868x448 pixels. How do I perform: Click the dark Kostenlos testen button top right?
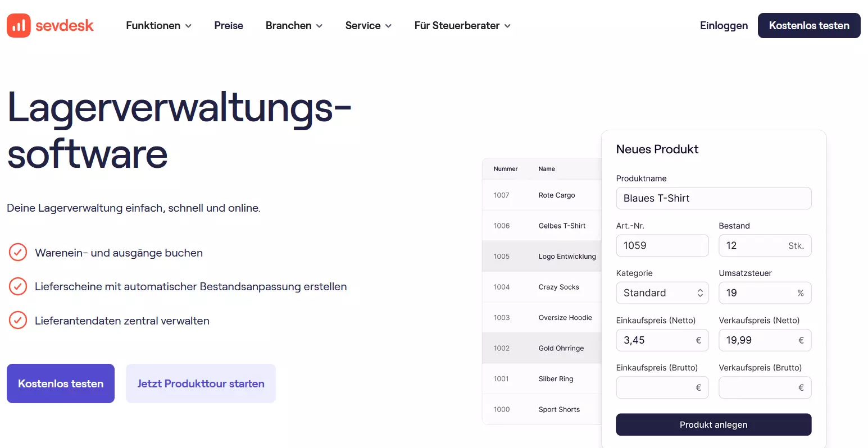point(808,25)
